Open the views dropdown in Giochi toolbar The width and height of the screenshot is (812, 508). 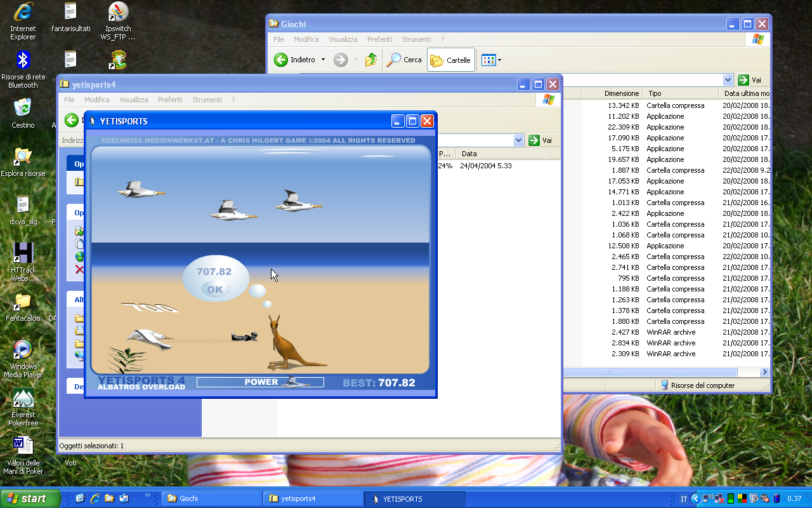point(491,60)
